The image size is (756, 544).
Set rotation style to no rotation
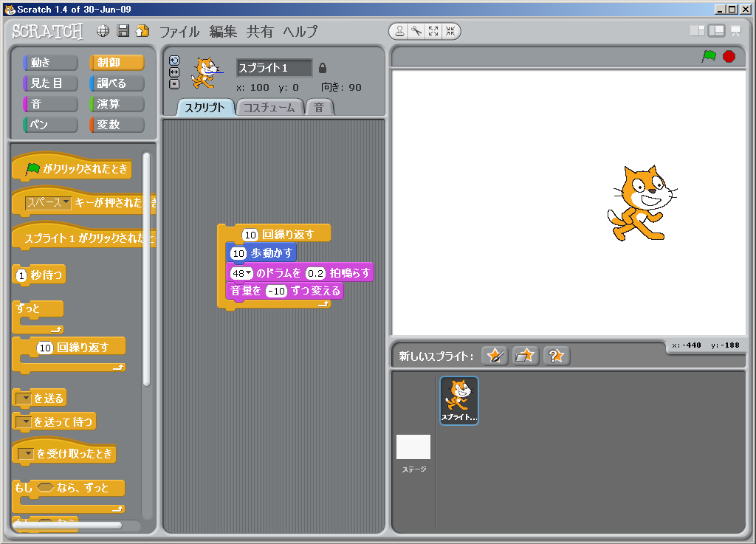(x=174, y=84)
